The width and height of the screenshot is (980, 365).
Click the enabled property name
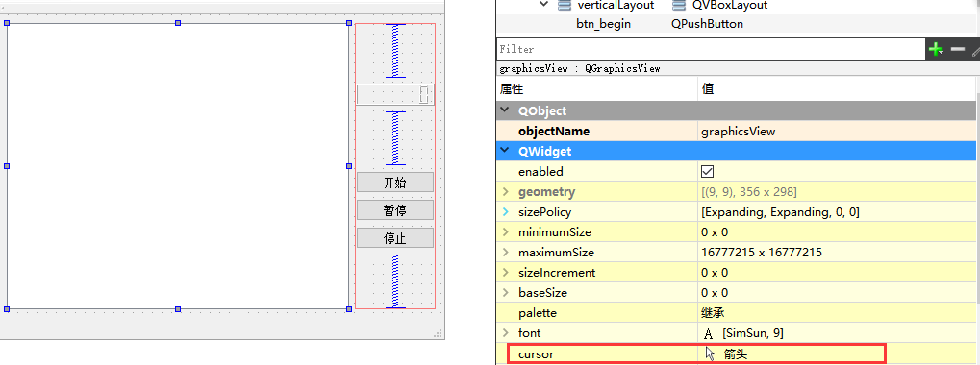point(540,172)
